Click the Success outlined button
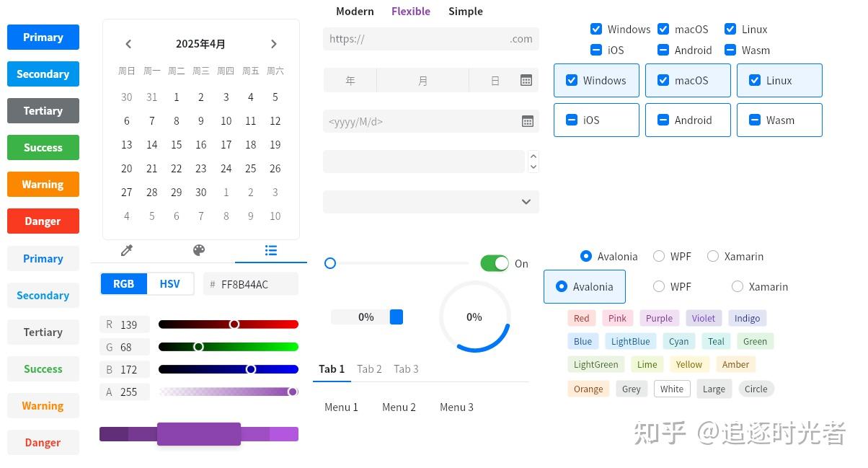868x468 pixels. (43, 368)
